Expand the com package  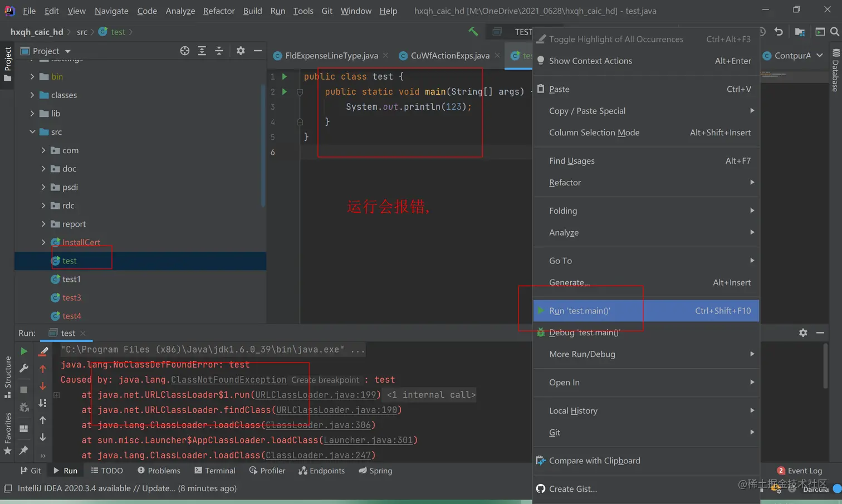coord(43,150)
